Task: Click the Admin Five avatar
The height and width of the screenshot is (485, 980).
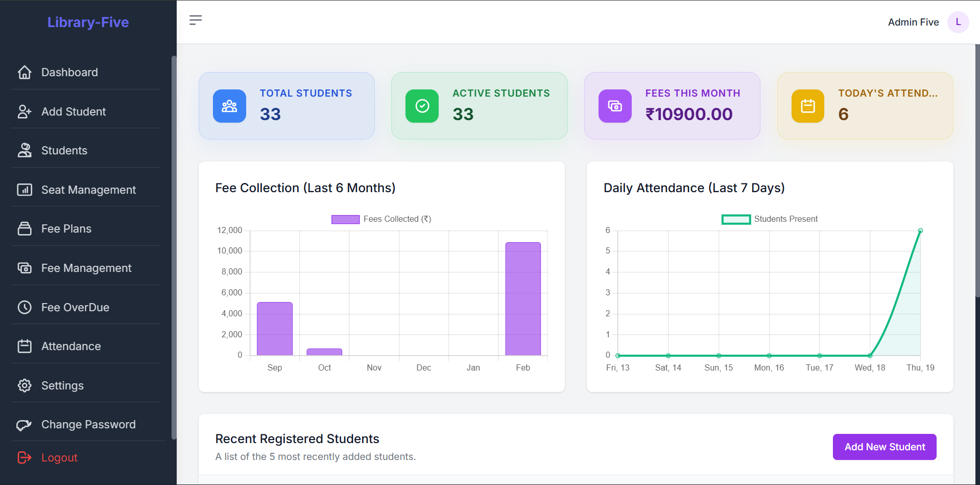Action: 958,22
